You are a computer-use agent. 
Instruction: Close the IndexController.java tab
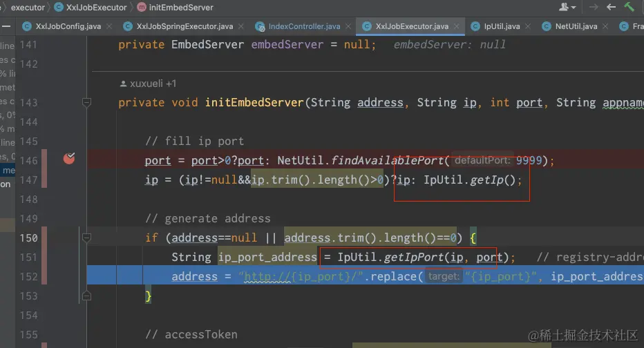(348, 26)
